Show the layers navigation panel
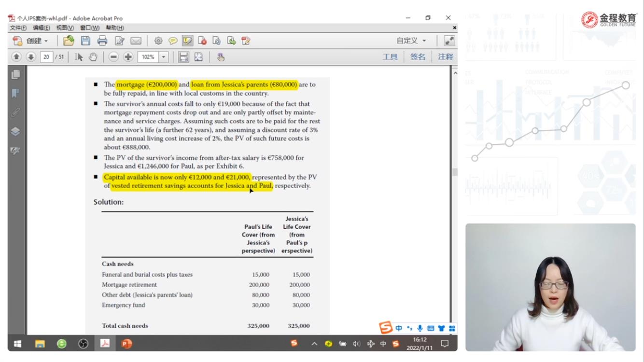 point(16,131)
